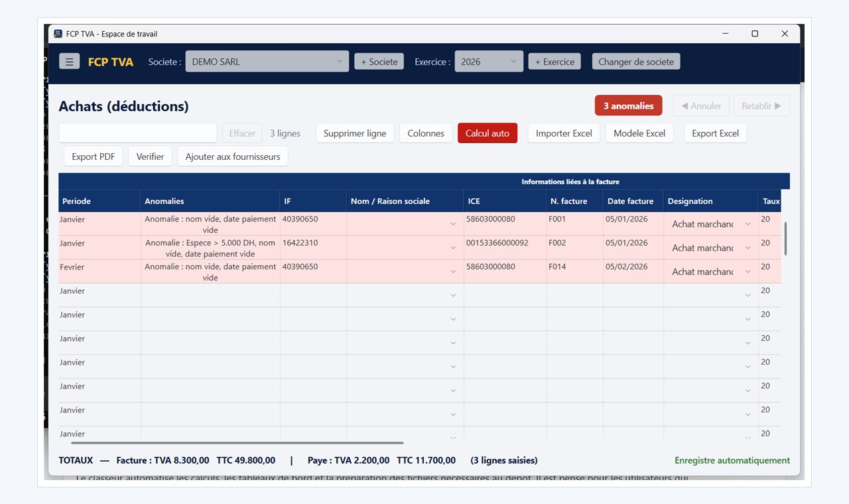Open the Exercice 2026 dropdown
The height and width of the screenshot is (504, 849).
coord(489,62)
